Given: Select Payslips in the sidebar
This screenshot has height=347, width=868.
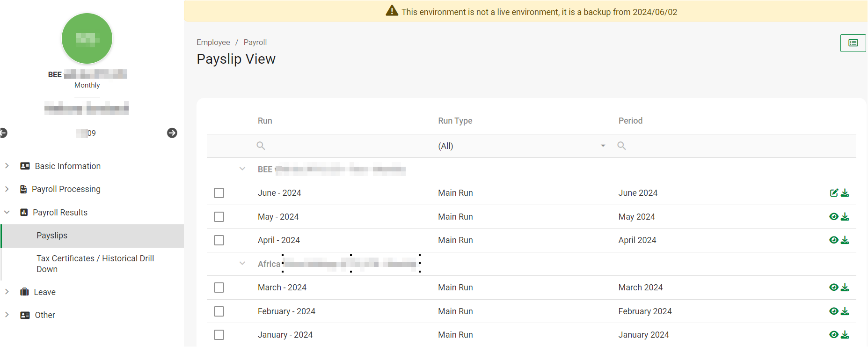Looking at the screenshot, I should point(52,236).
